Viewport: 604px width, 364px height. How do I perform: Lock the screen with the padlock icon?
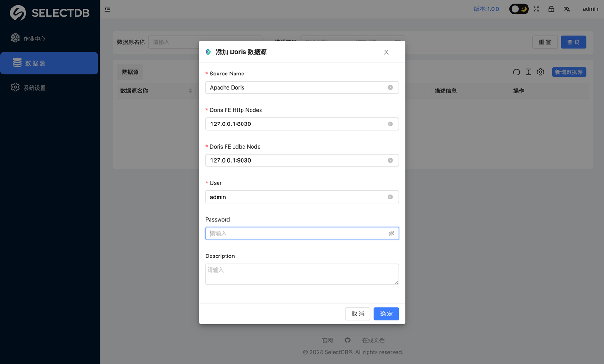point(551,9)
